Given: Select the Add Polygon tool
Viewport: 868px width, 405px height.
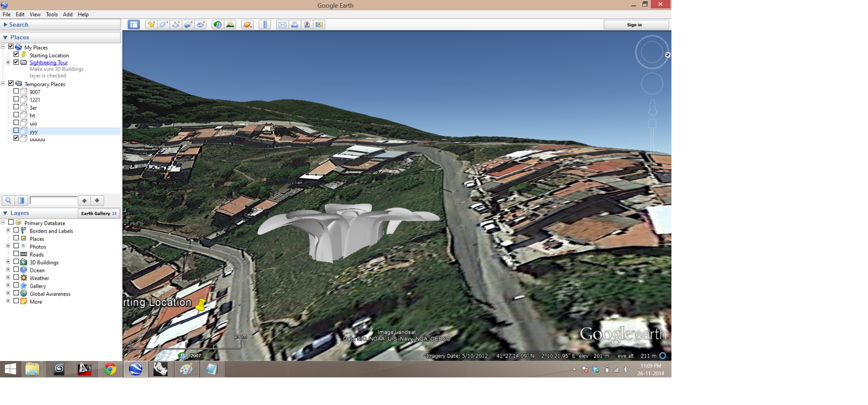Looking at the screenshot, I should click(x=164, y=24).
